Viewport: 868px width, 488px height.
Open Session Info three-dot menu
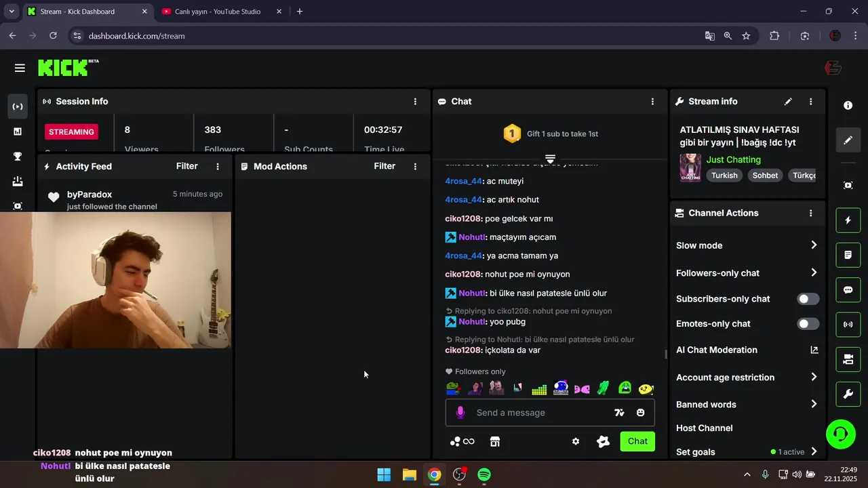415,102
